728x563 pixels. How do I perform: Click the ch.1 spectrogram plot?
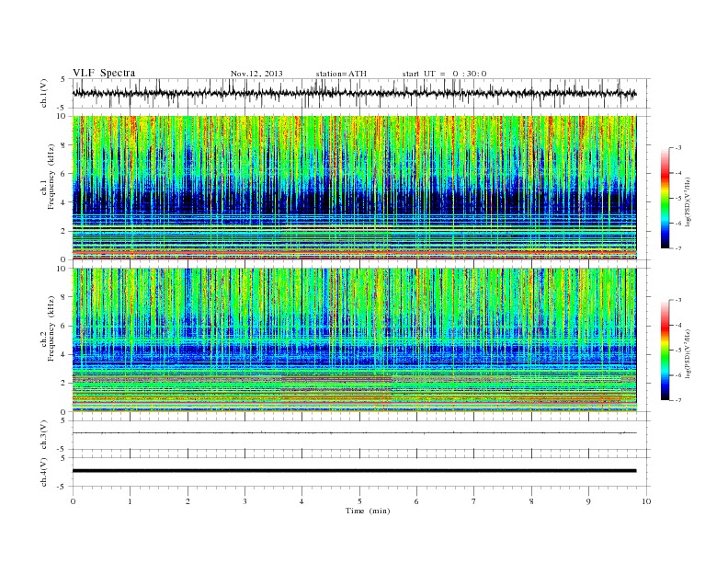pyautogui.click(x=354, y=187)
